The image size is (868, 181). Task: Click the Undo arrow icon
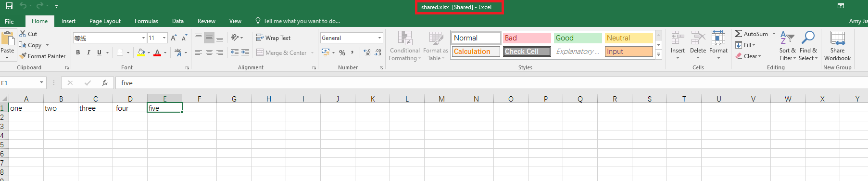[23, 6]
